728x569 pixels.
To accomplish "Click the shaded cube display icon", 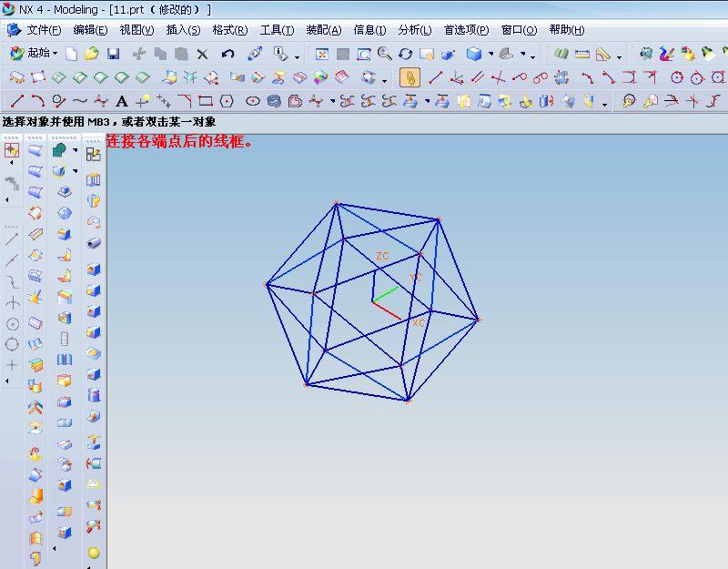I will pyautogui.click(x=474, y=54).
